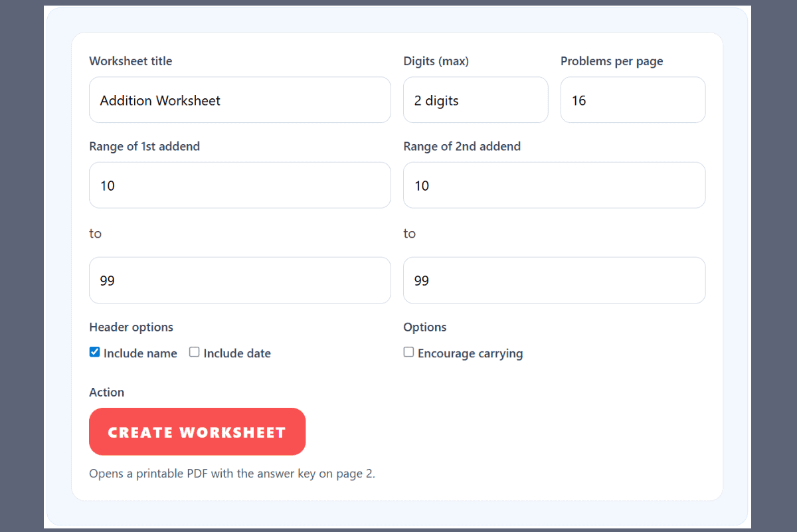Viewport: 797px width, 532px height.
Task: Select the 2nd addend minimum field showing 10
Action: pos(554,185)
